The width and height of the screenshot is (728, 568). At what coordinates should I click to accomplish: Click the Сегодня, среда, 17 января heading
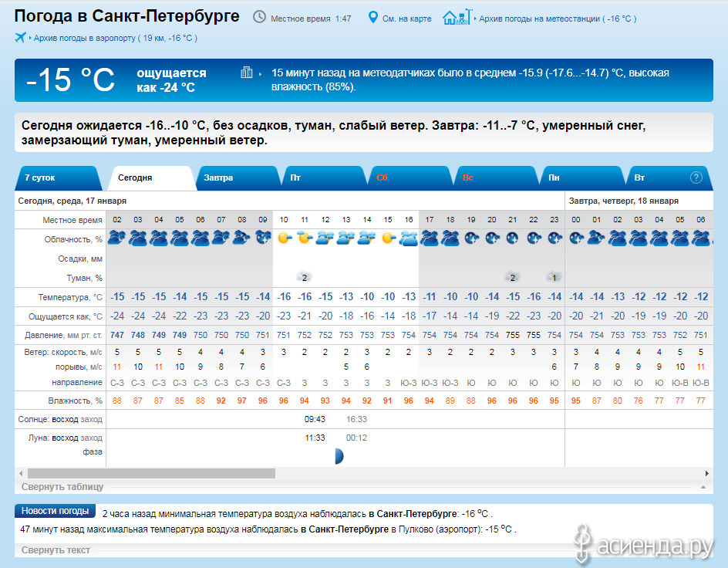(x=72, y=201)
